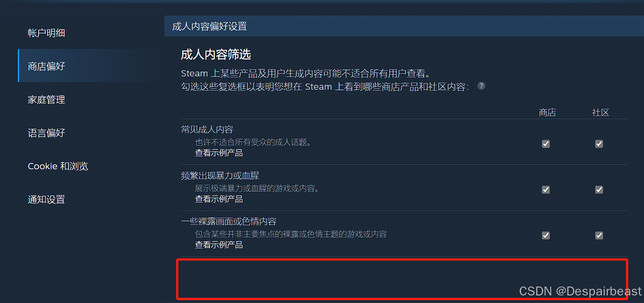Image resolution: width=644 pixels, height=303 pixels.
Task: View example products under 常见成人内容
Action: click(219, 153)
